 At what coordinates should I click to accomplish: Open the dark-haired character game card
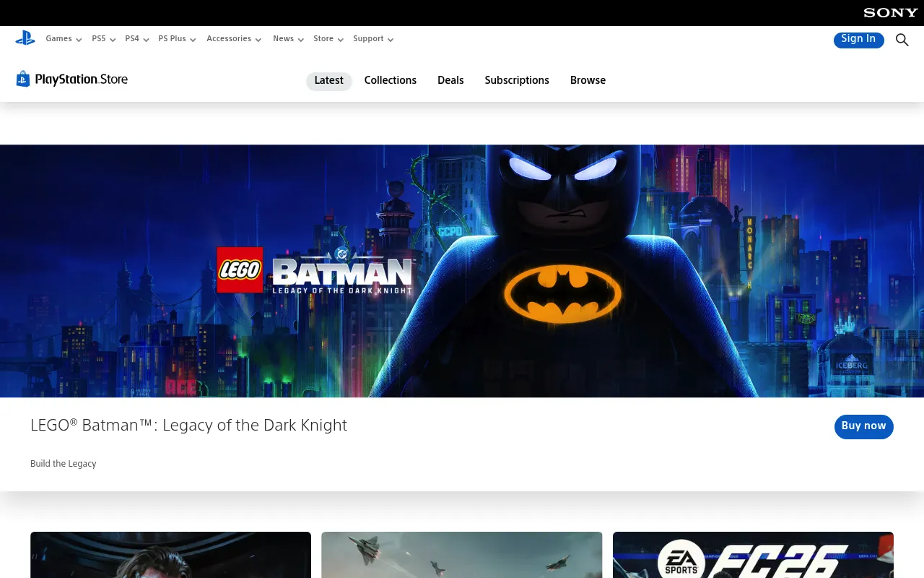pyautogui.click(x=170, y=555)
